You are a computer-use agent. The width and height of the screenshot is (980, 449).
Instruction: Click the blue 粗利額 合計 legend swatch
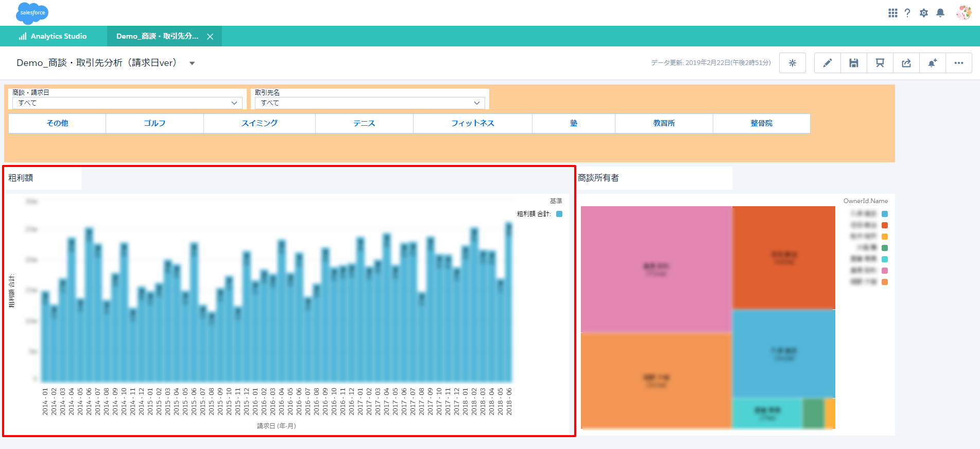pyautogui.click(x=559, y=214)
